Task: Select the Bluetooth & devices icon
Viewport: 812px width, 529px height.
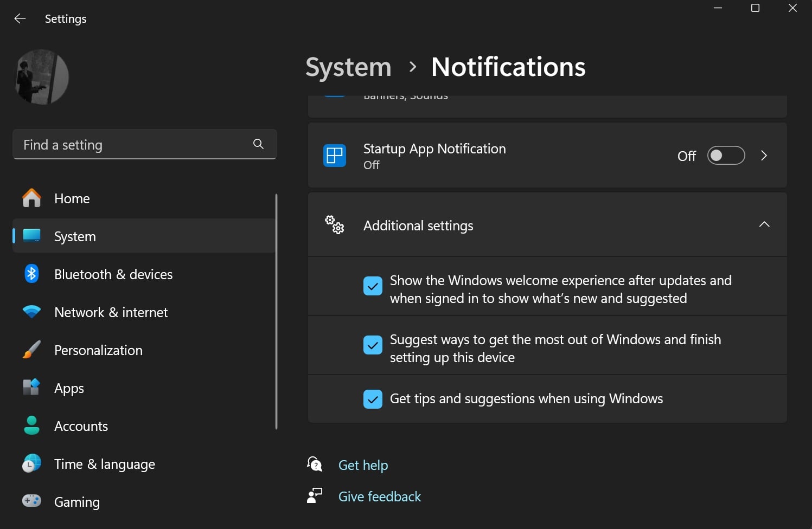Action: pos(31,274)
